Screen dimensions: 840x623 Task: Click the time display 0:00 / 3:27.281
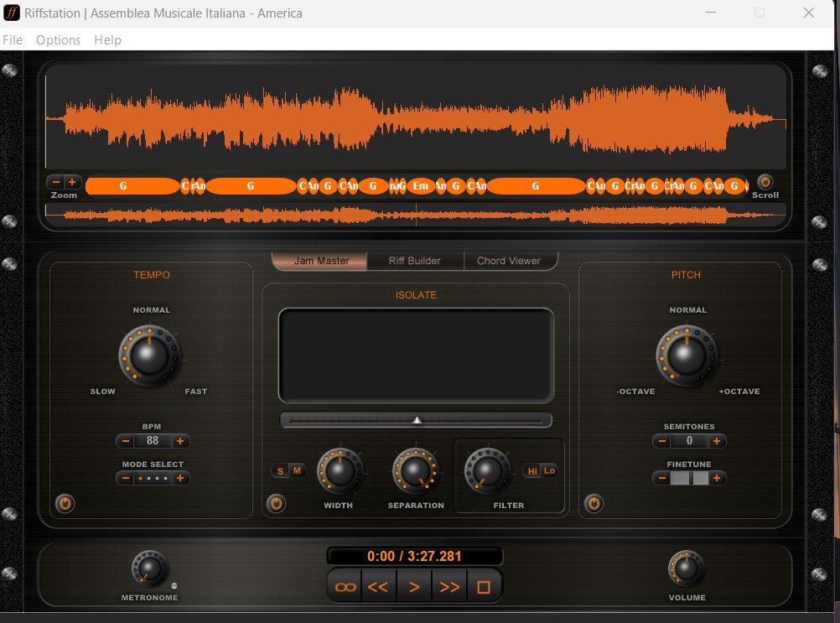point(414,556)
